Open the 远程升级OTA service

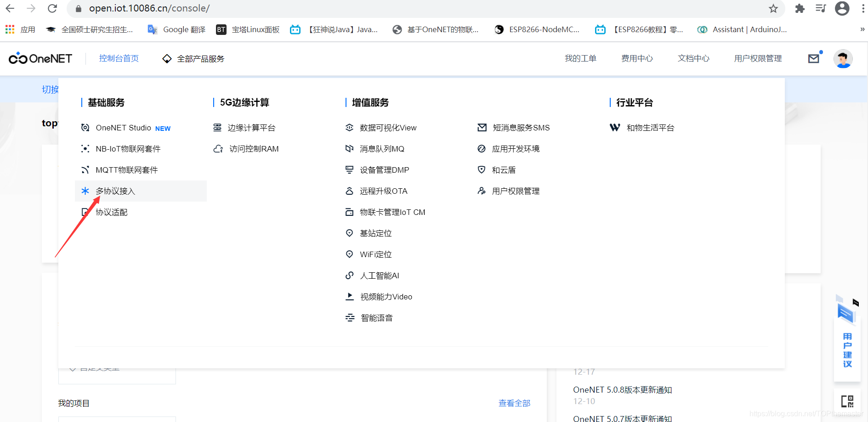point(384,191)
